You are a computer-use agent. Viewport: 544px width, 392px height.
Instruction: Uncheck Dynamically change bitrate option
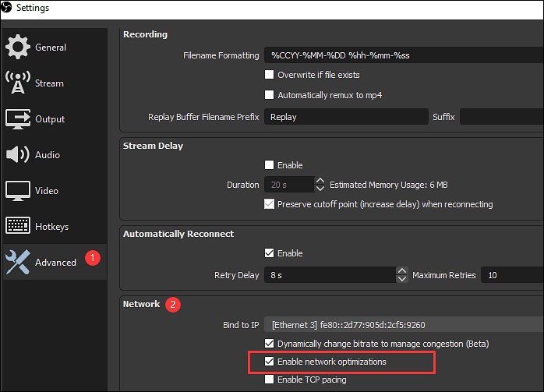pyautogui.click(x=270, y=344)
